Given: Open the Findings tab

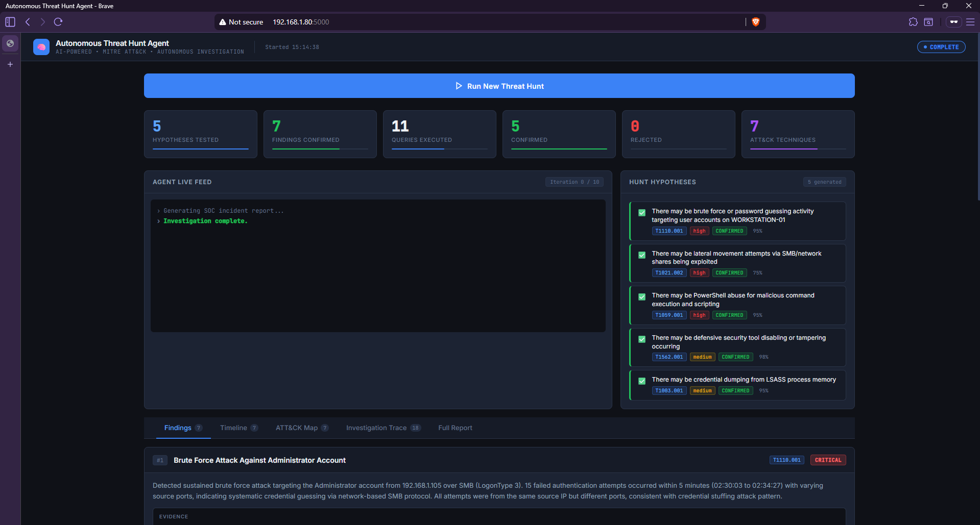Looking at the screenshot, I should click(183, 428).
